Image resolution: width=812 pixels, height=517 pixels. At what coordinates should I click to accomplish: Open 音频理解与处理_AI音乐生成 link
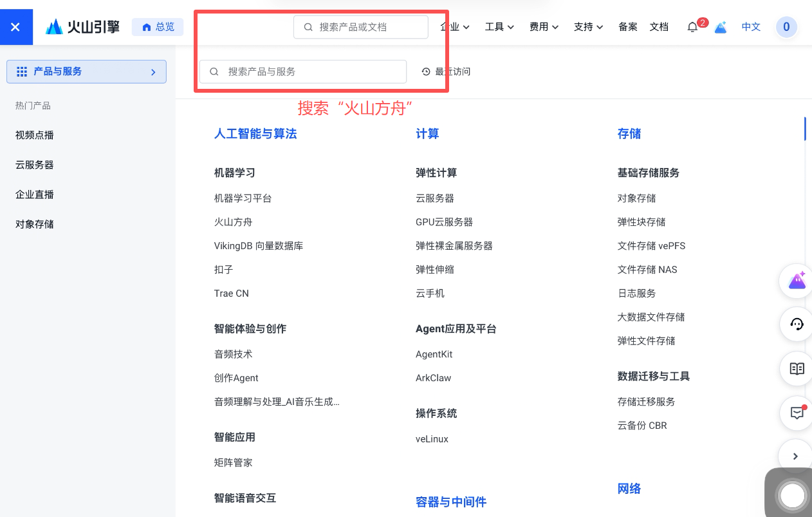click(277, 402)
